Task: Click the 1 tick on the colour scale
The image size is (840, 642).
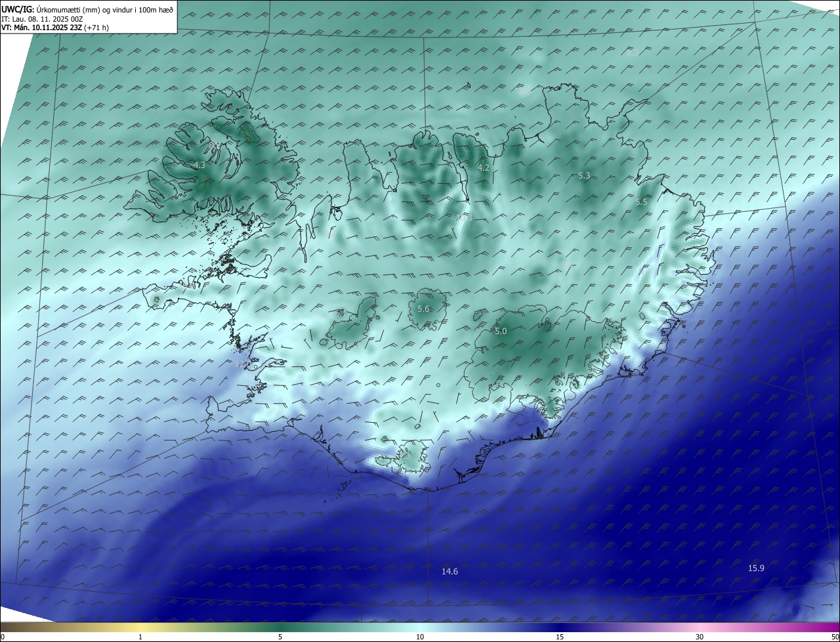Action: (x=140, y=637)
